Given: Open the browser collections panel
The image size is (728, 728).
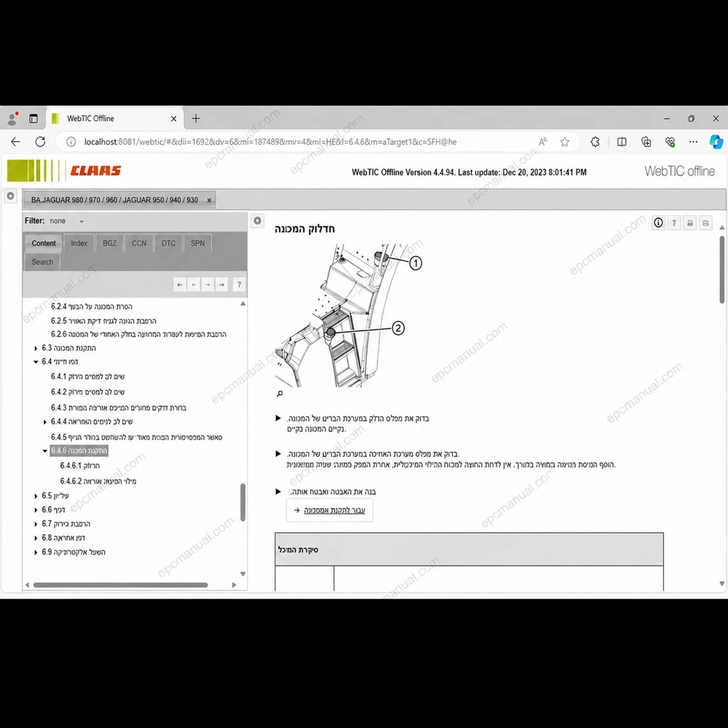Looking at the screenshot, I should tap(646, 142).
